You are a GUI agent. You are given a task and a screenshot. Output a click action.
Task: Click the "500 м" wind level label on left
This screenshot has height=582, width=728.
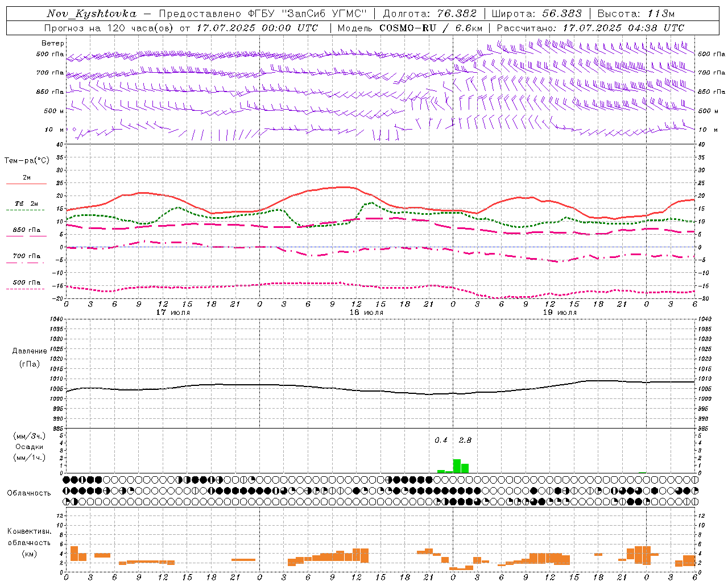click(x=53, y=111)
